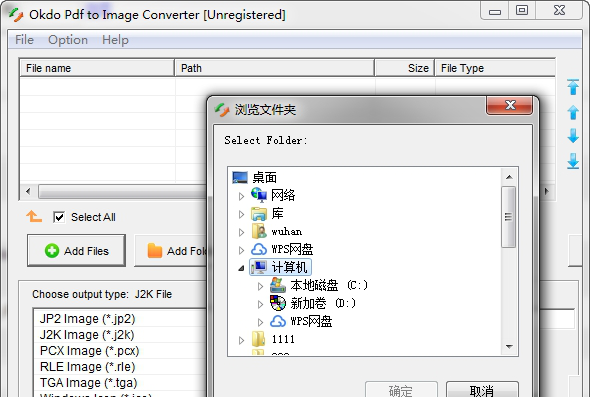Move file up one position arrow icon

[573, 112]
